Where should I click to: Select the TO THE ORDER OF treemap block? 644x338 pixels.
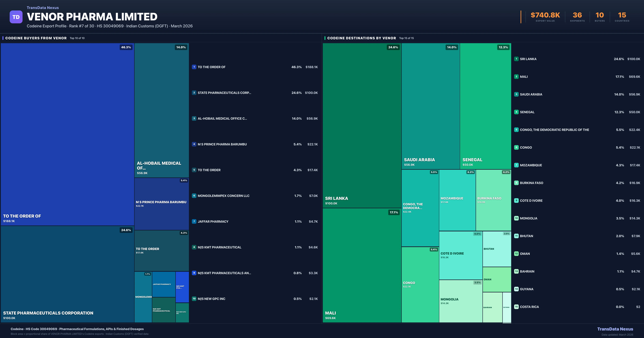click(x=67, y=135)
